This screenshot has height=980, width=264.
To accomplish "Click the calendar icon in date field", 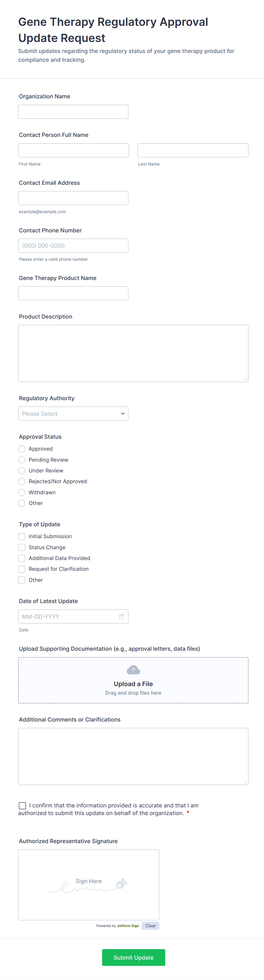I will (121, 616).
